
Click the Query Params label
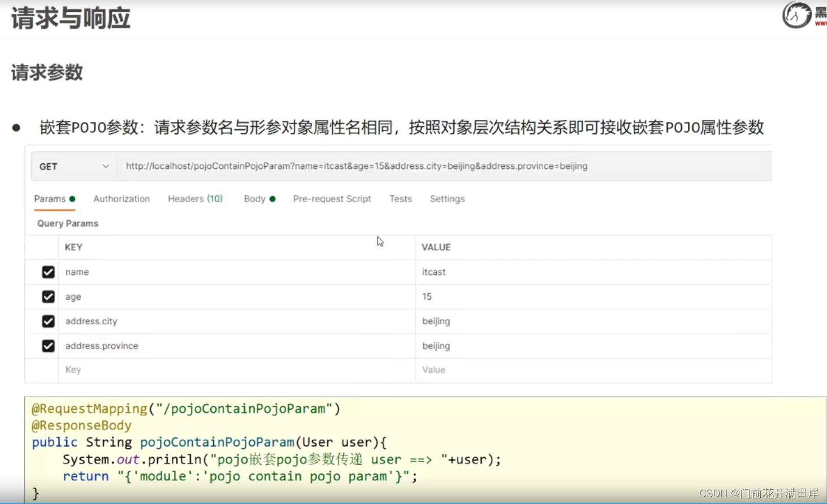(68, 224)
